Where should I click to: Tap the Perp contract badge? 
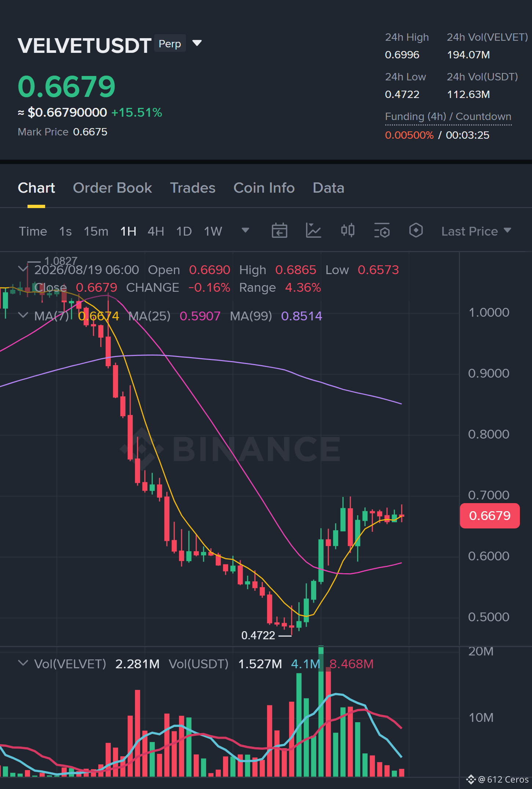(x=170, y=44)
